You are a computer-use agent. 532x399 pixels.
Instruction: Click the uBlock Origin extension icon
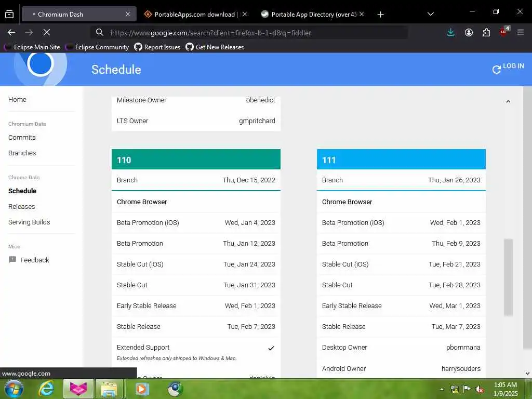pyautogui.click(x=504, y=32)
